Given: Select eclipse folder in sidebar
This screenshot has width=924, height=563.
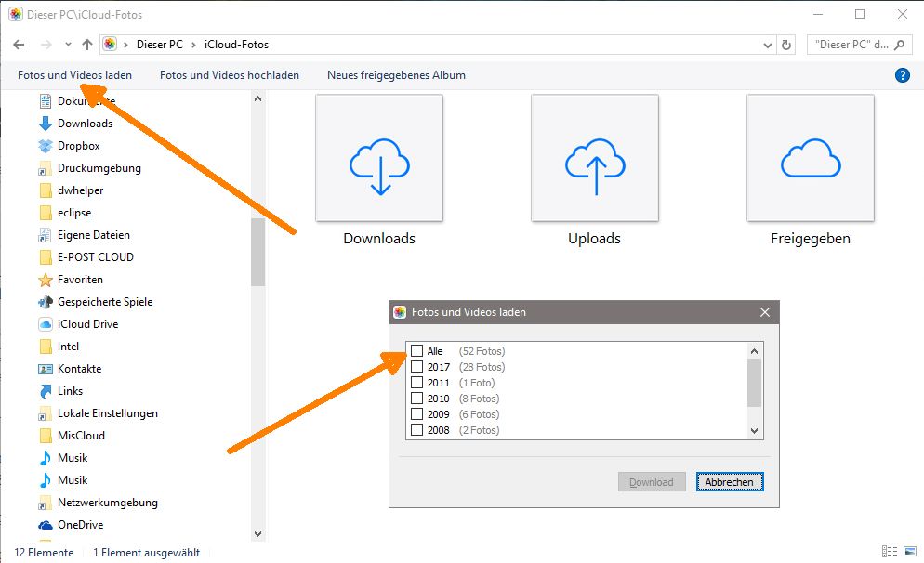Looking at the screenshot, I should coord(74,213).
